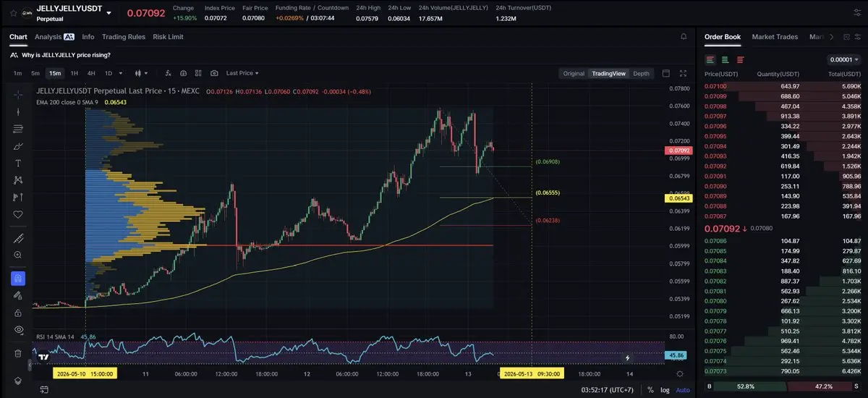Open the JELLYJELLYUSDT pair selector dropdown
Viewport: 868px width, 398px height.
[x=109, y=12]
